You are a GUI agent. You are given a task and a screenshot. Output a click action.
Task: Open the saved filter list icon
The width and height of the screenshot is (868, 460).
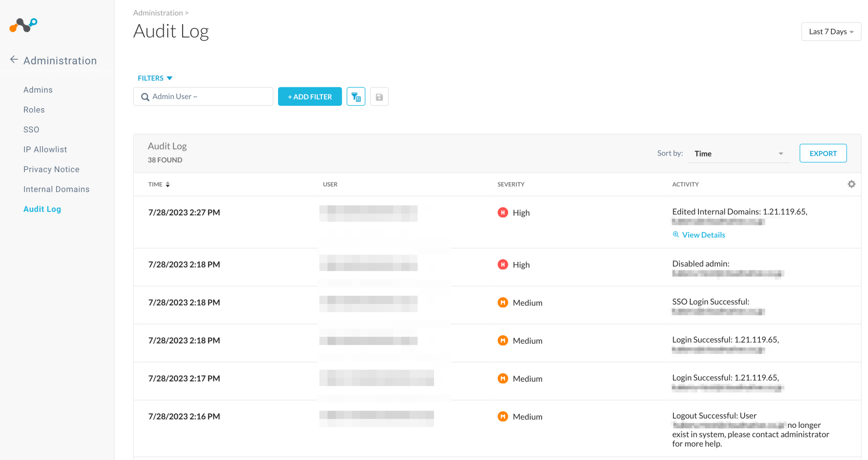(356, 97)
